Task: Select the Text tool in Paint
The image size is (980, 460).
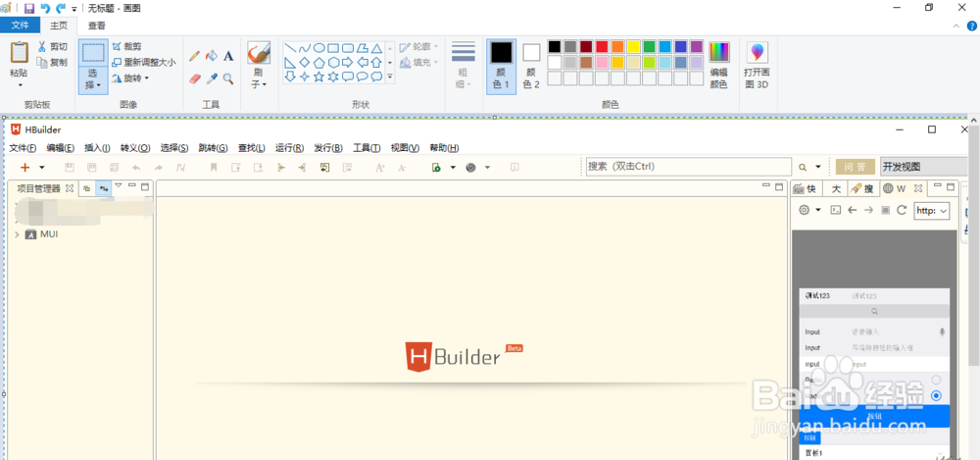Action: coord(228,56)
